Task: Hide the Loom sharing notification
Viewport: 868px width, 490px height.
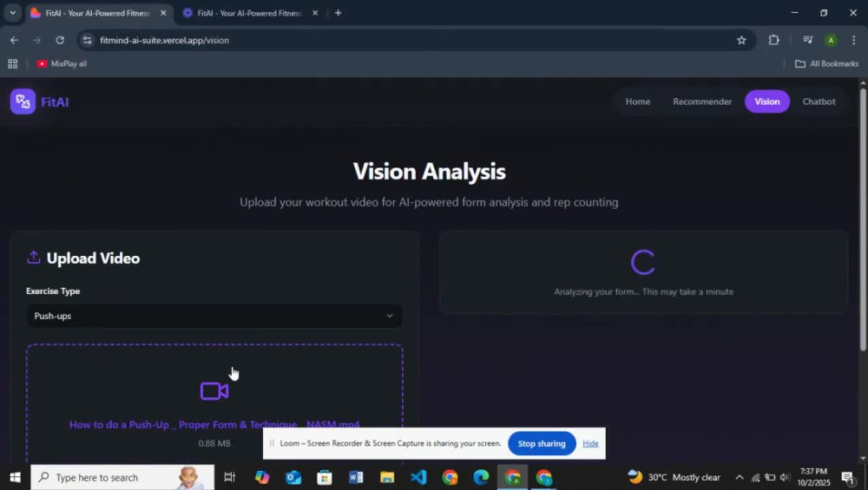Action: pos(590,443)
